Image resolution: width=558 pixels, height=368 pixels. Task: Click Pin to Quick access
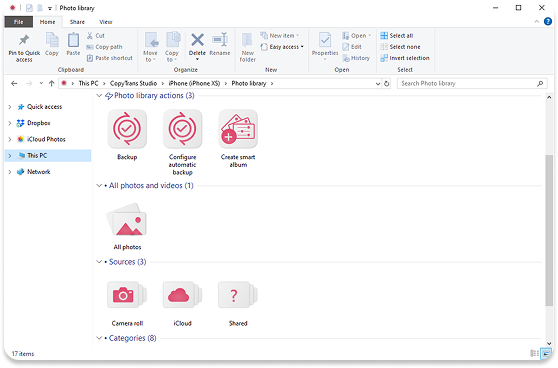[24, 48]
